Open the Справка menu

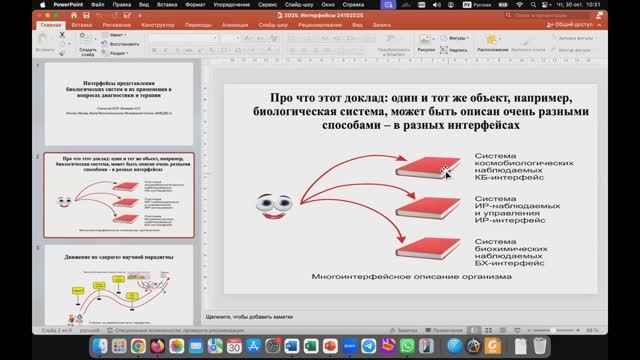(x=353, y=5)
